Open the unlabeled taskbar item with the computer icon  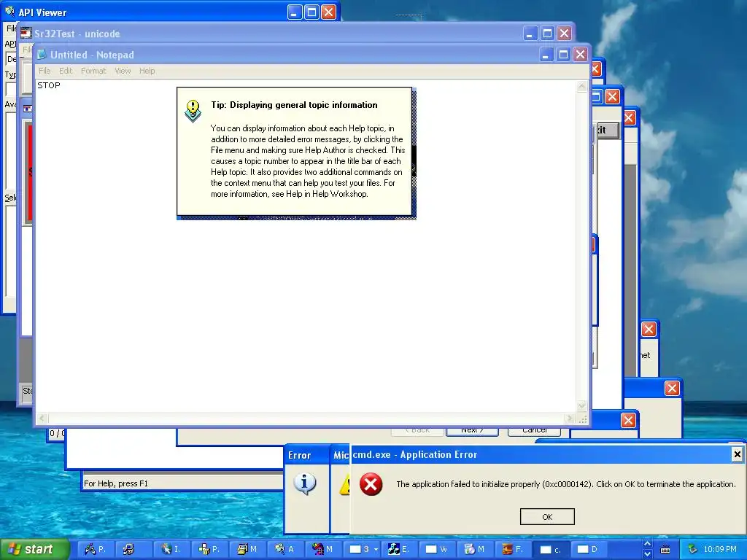click(133, 550)
